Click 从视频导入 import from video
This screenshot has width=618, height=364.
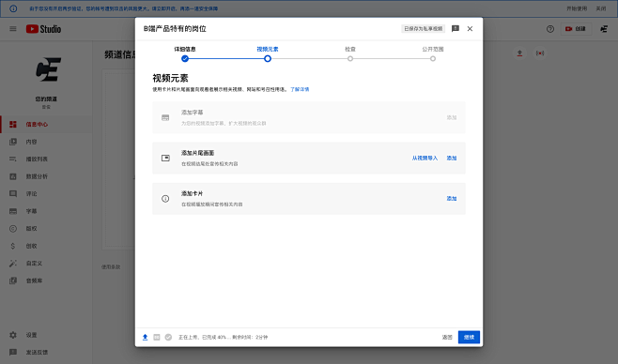(x=425, y=159)
